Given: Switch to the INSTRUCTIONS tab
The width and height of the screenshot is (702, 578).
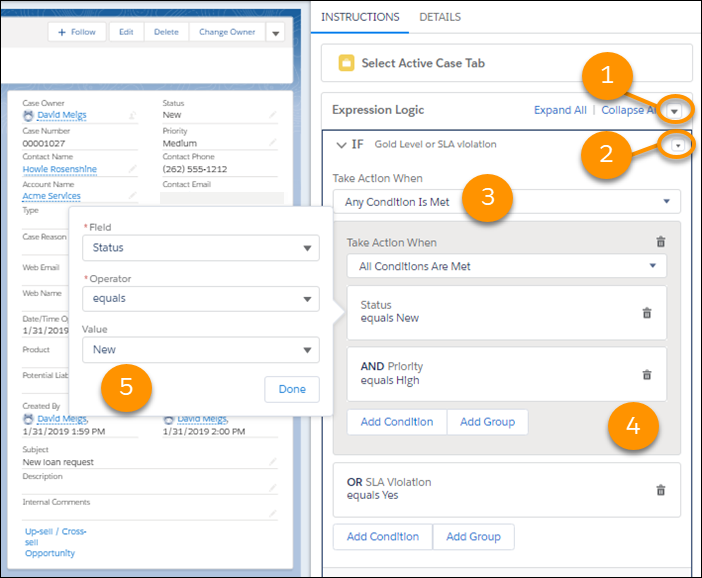Looking at the screenshot, I should click(359, 17).
